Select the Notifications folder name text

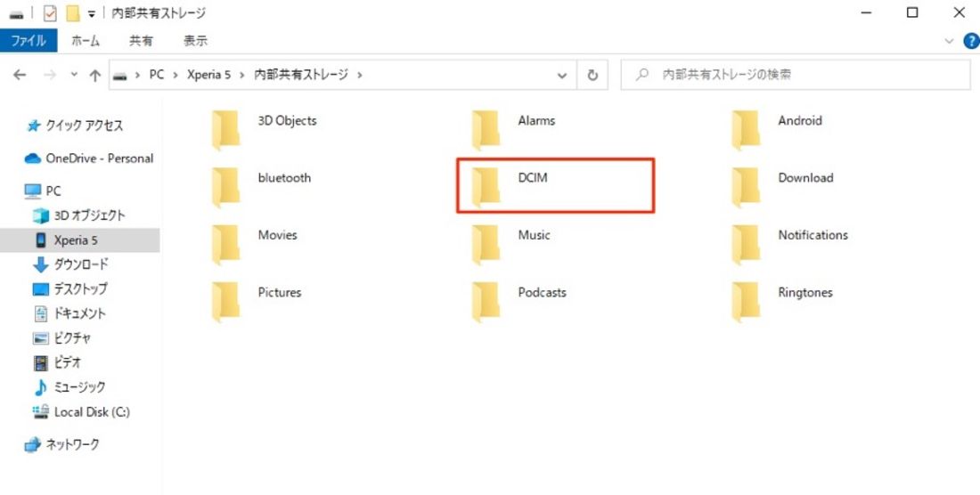[x=813, y=235]
